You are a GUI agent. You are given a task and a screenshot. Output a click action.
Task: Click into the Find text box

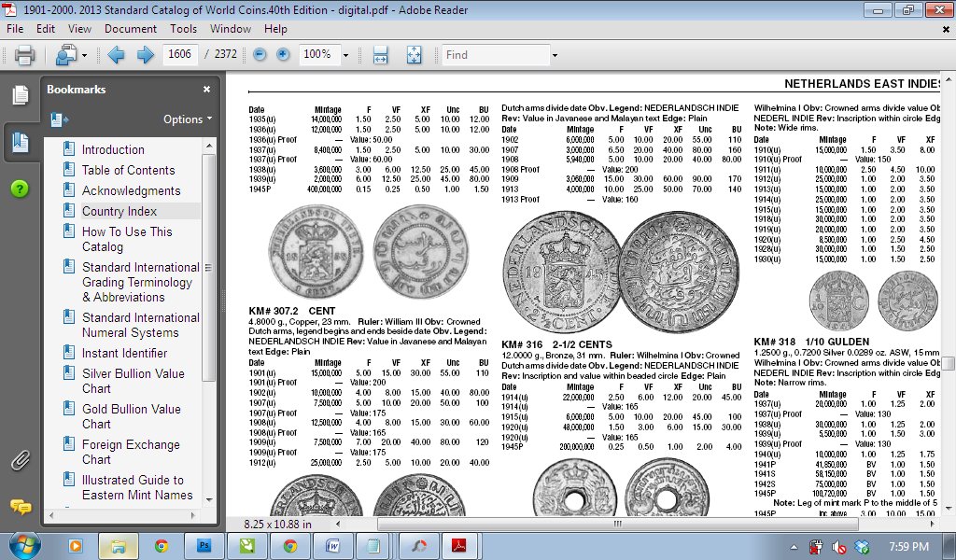click(496, 55)
